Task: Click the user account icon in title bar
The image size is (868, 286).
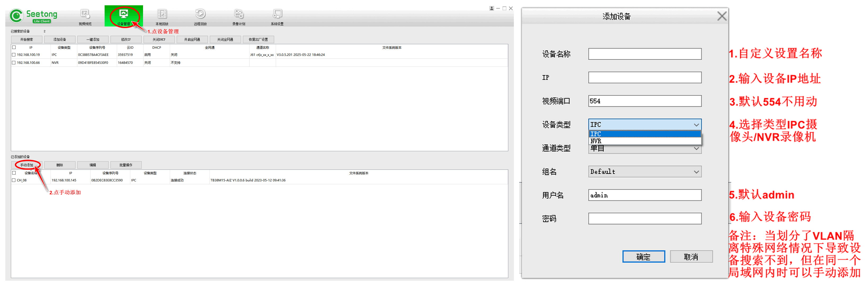Action: [492, 8]
